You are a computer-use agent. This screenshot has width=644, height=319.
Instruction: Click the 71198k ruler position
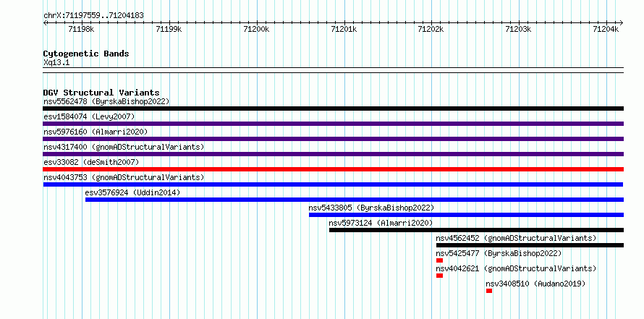82,29
